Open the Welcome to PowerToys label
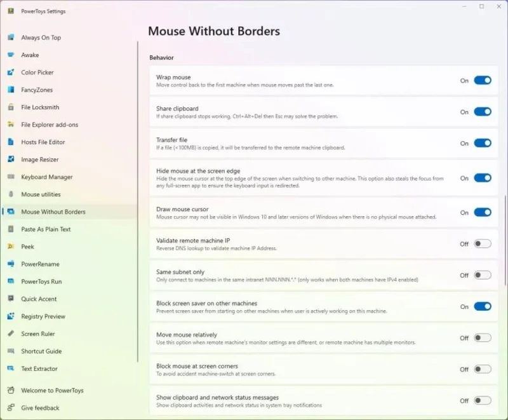This screenshot has height=420, width=508. coord(52,391)
